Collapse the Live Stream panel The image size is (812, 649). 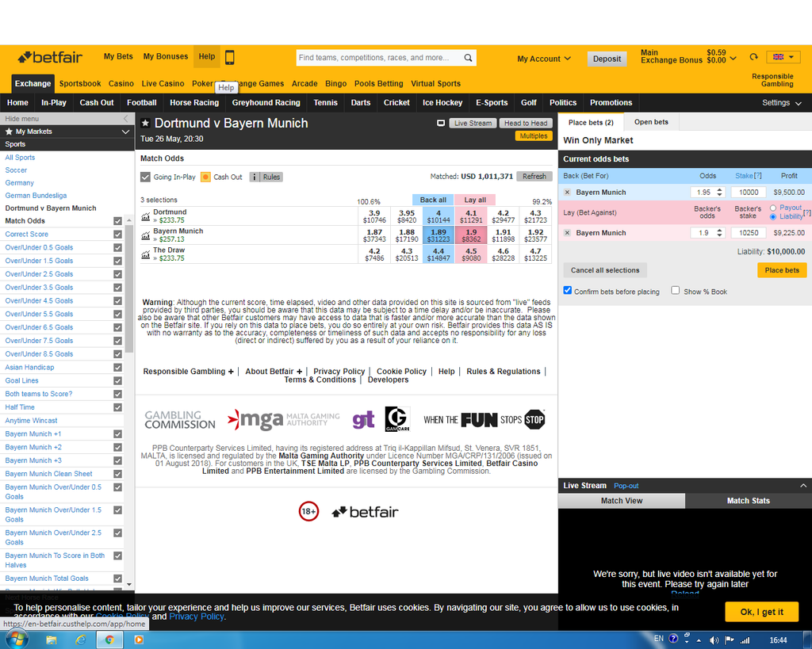[x=803, y=486]
